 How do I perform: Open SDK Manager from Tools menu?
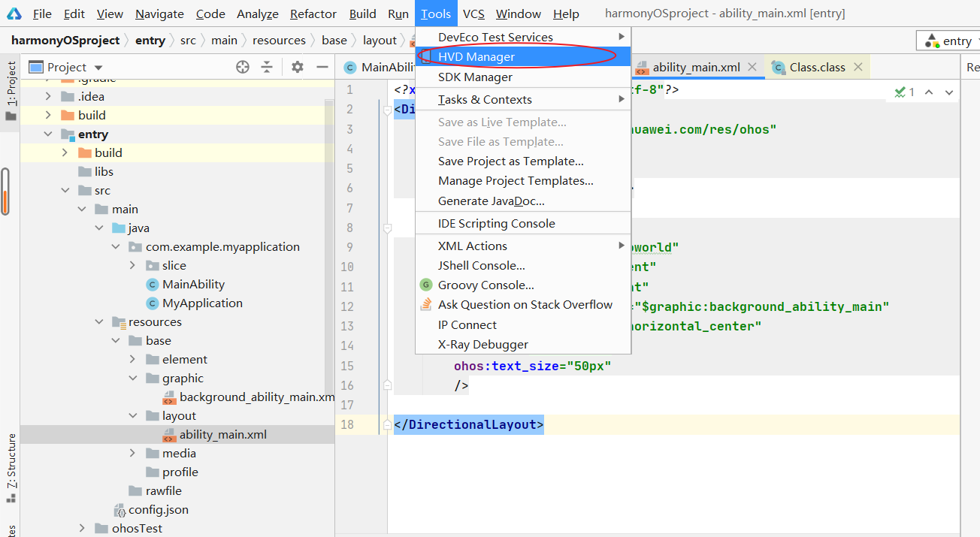point(523,77)
